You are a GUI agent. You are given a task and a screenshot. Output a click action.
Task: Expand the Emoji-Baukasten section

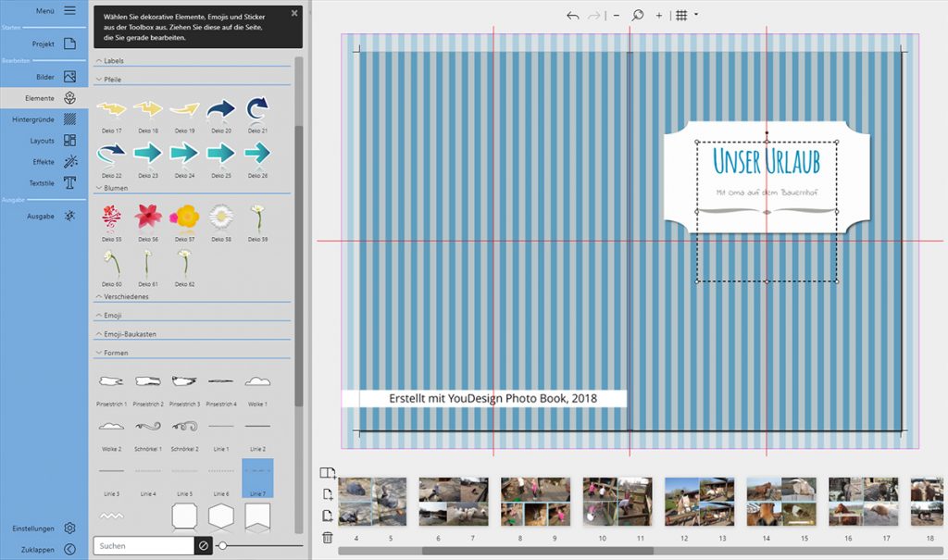(x=130, y=334)
